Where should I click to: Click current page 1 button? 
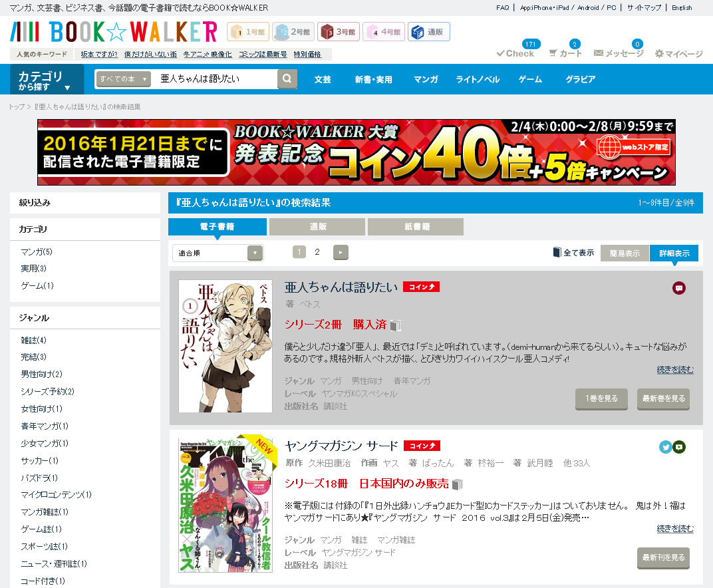point(299,252)
